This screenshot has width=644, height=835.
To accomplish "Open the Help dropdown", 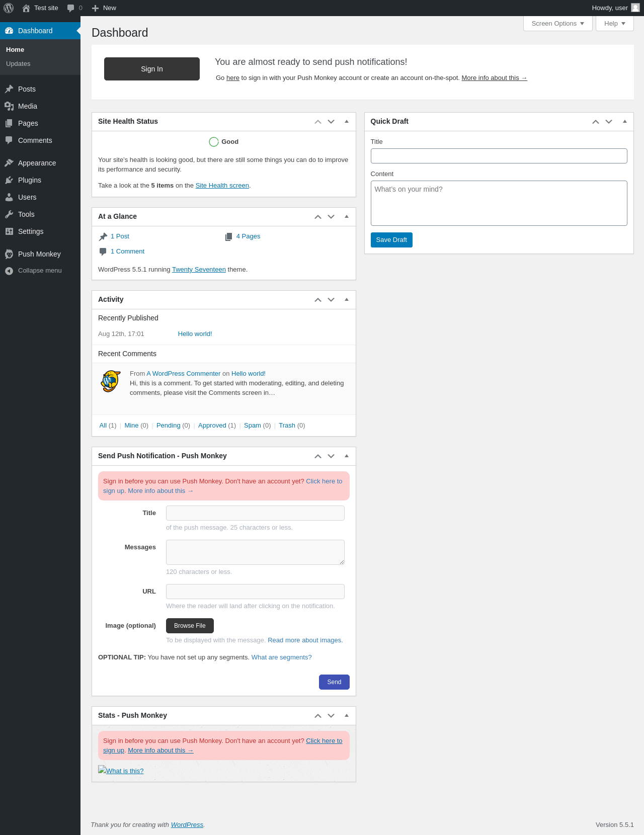I will click(x=615, y=24).
